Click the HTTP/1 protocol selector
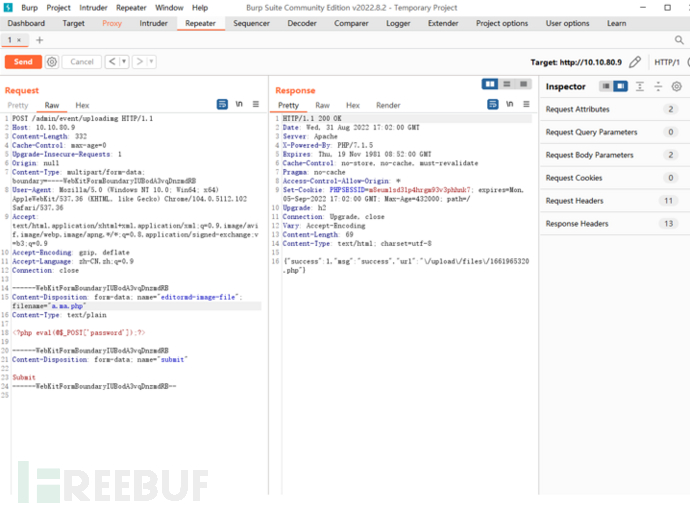690x510 pixels. point(667,62)
